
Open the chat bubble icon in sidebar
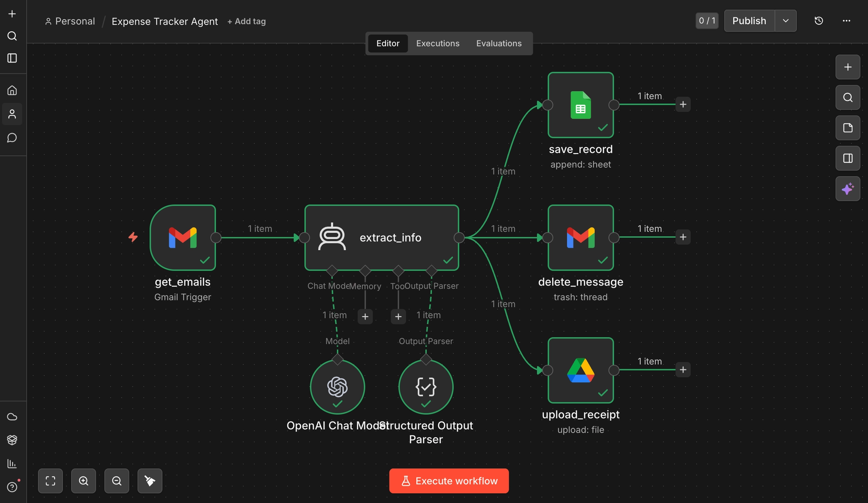(x=12, y=138)
